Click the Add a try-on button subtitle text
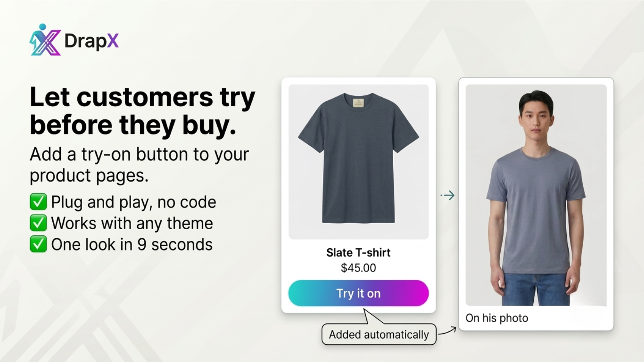644x362 pixels. (x=139, y=165)
